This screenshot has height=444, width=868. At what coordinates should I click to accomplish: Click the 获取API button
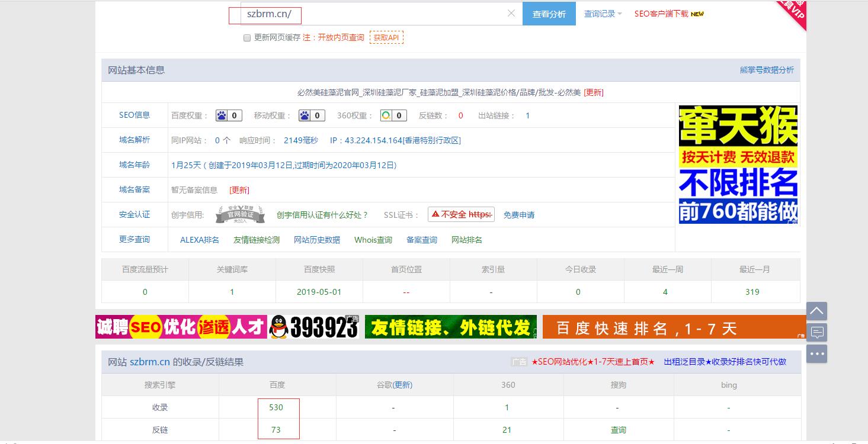(x=386, y=37)
